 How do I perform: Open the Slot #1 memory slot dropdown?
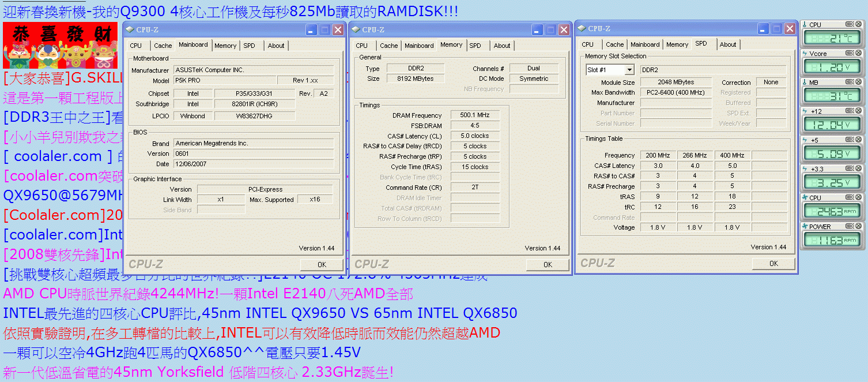[x=629, y=70]
